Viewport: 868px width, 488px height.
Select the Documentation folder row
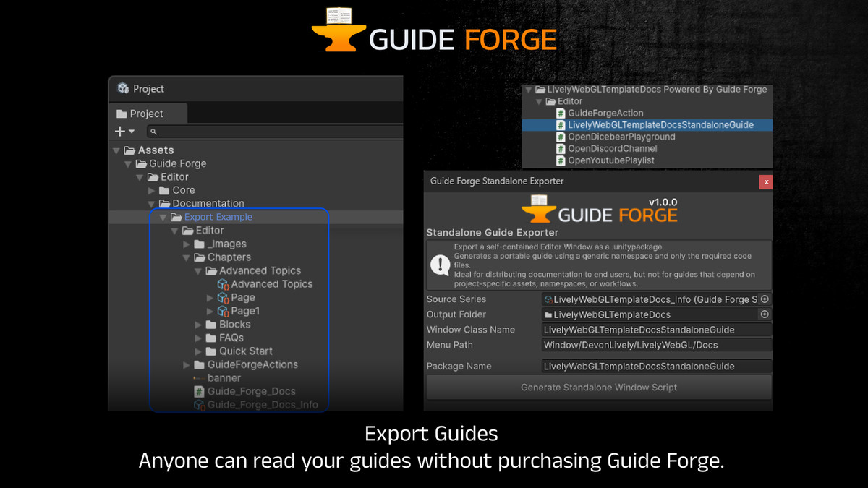click(x=255, y=204)
